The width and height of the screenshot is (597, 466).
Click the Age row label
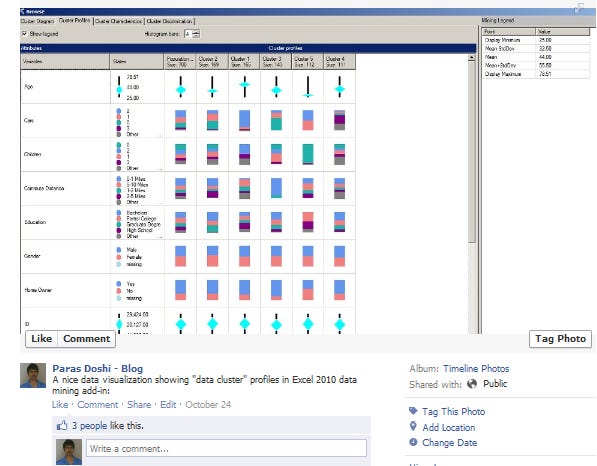29,86
